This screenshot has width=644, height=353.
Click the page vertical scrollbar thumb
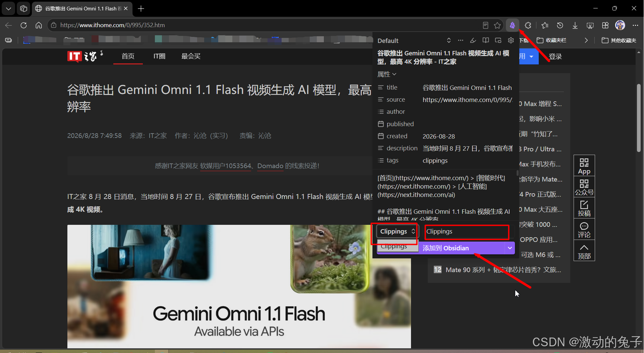coord(639,117)
